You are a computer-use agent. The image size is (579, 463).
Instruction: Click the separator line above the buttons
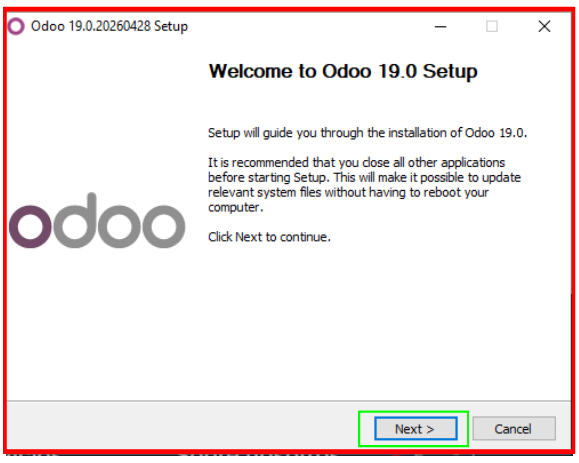(x=289, y=401)
